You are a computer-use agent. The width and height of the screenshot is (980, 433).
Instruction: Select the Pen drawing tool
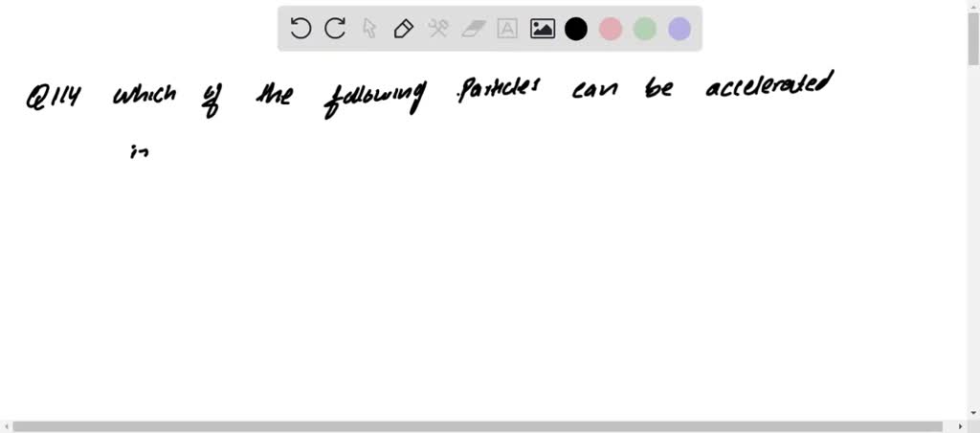click(x=404, y=29)
